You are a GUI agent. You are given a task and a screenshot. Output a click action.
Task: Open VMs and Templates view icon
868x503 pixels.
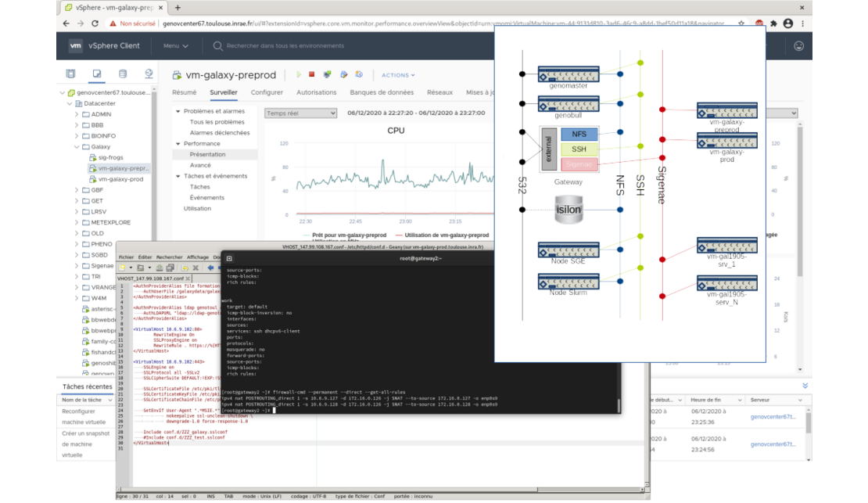[97, 73]
